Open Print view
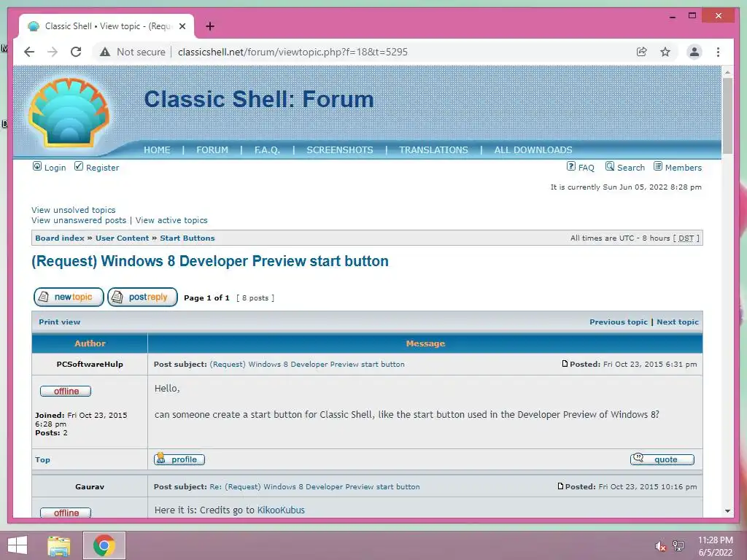 [60, 322]
